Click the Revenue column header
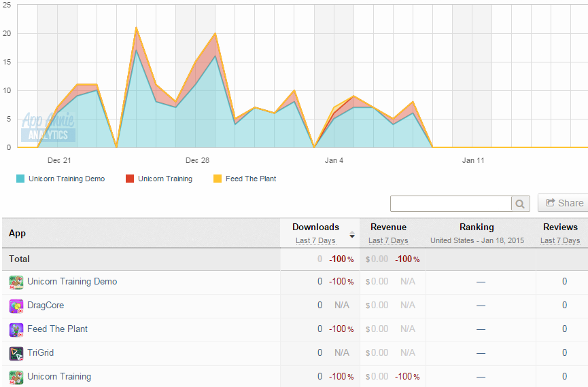The height and width of the screenshot is (387, 588). click(389, 227)
